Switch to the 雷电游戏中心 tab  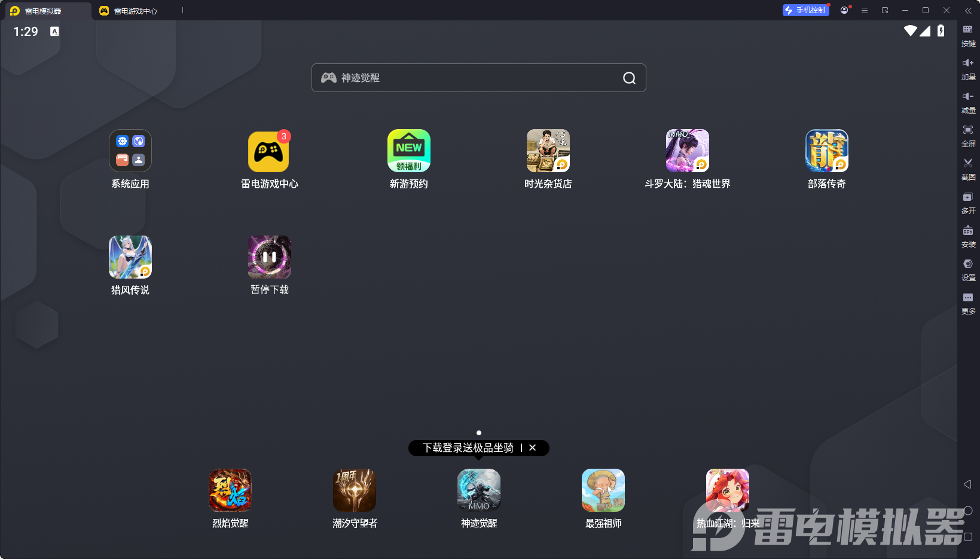[129, 11]
